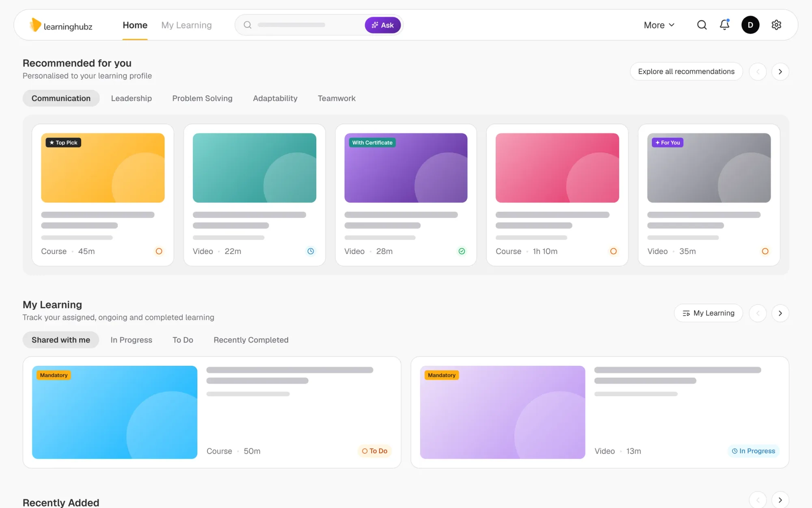This screenshot has height=508, width=812.
Task: Click Top Pick badge
Action: [63, 143]
